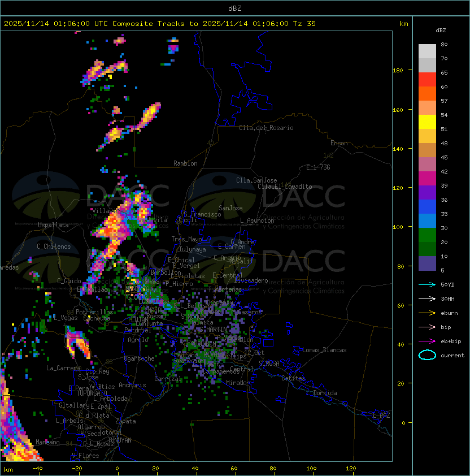Click the C_Guido place label

tap(69, 281)
